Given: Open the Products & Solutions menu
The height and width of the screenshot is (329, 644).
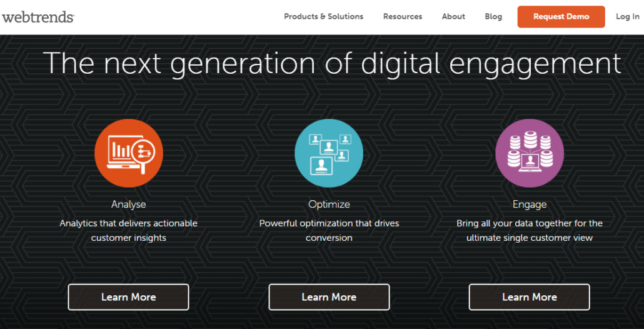Looking at the screenshot, I should 324,17.
